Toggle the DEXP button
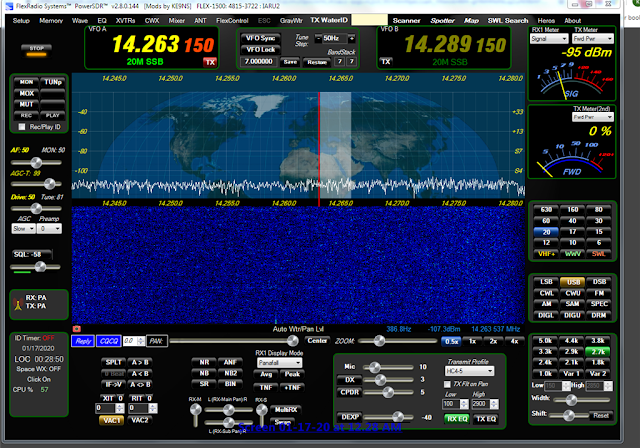This screenshot has height=448, width=640. [x=349, y=417]
